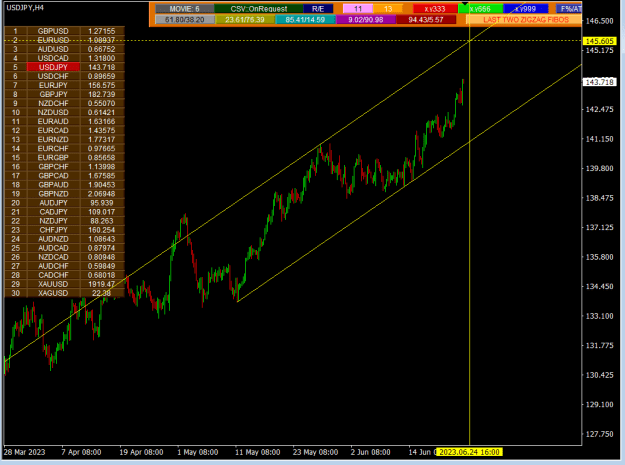Select the 94.43/5.57 fibo level button
The image size is (625, 465).
coord(426,20)
